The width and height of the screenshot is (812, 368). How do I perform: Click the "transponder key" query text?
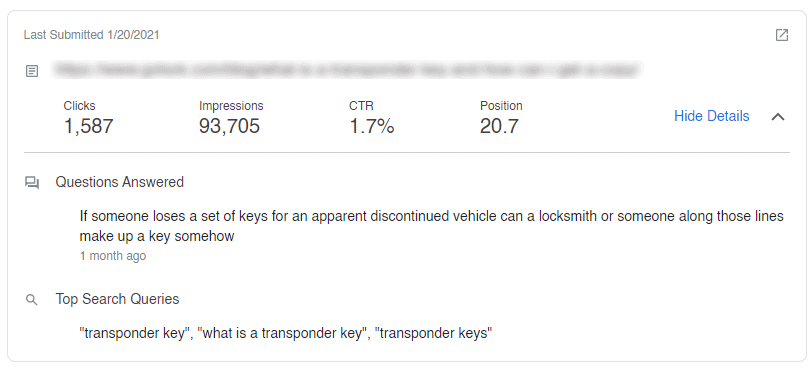tap(135, 333)
